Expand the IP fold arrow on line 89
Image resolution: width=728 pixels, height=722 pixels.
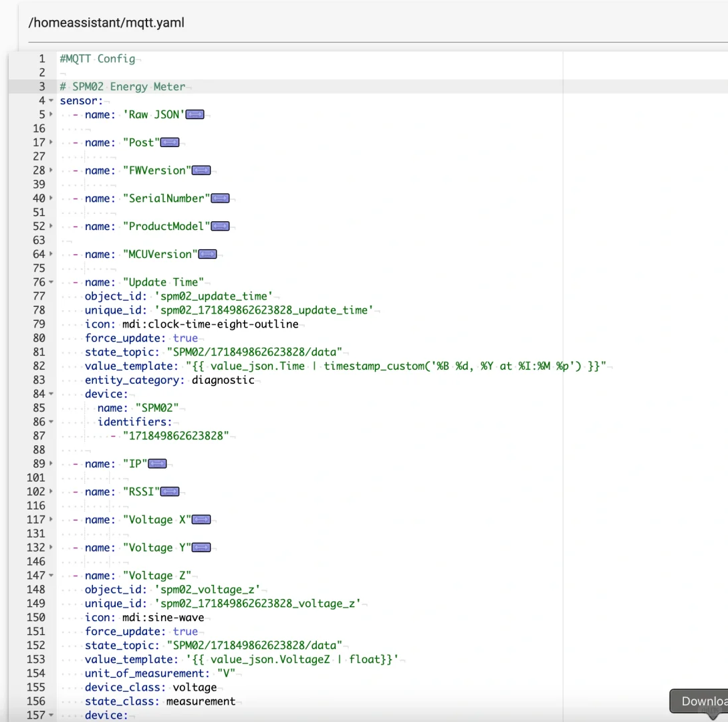[x=51, y=464]
